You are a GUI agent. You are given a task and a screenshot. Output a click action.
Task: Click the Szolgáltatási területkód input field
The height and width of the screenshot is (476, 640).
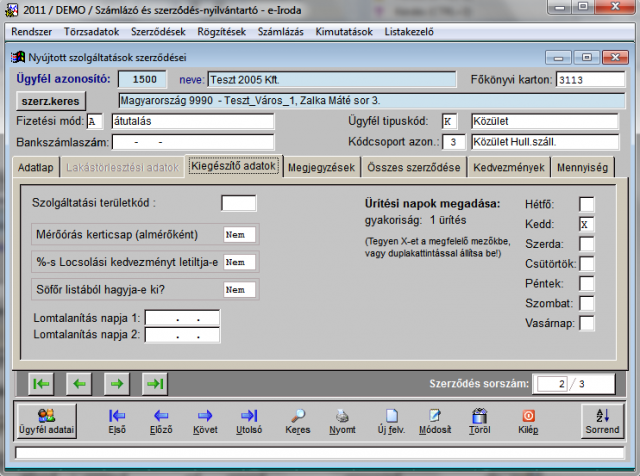coord(238,203)
